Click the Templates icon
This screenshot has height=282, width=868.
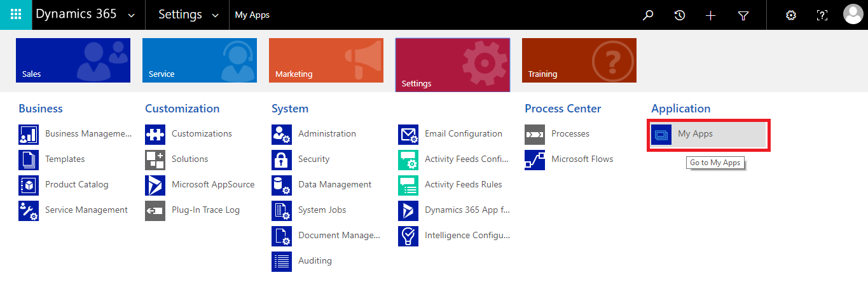click(x=29, y=159)
